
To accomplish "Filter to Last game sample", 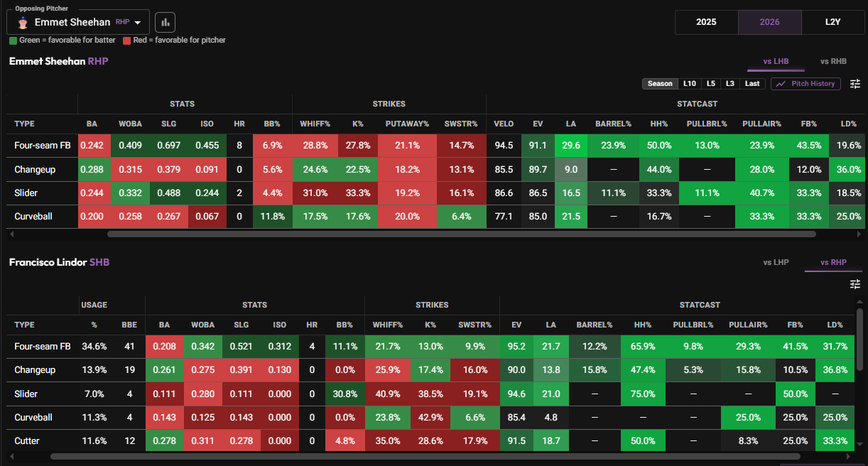I will [752, 84].
